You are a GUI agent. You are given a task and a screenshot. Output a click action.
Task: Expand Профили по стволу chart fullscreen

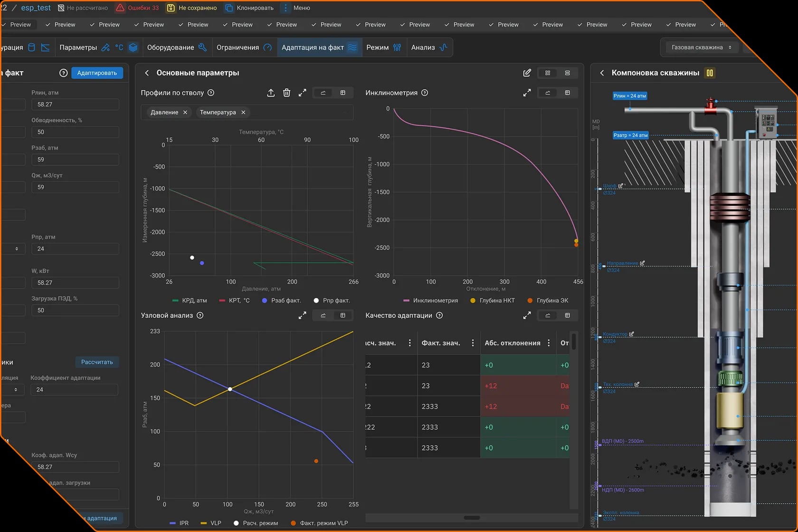click(302, 93)
